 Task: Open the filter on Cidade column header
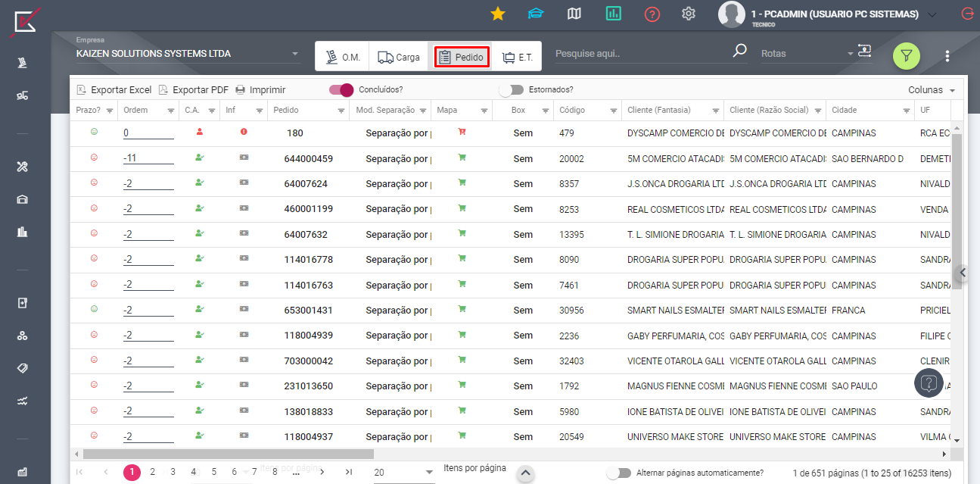click(x=907, y=111)
